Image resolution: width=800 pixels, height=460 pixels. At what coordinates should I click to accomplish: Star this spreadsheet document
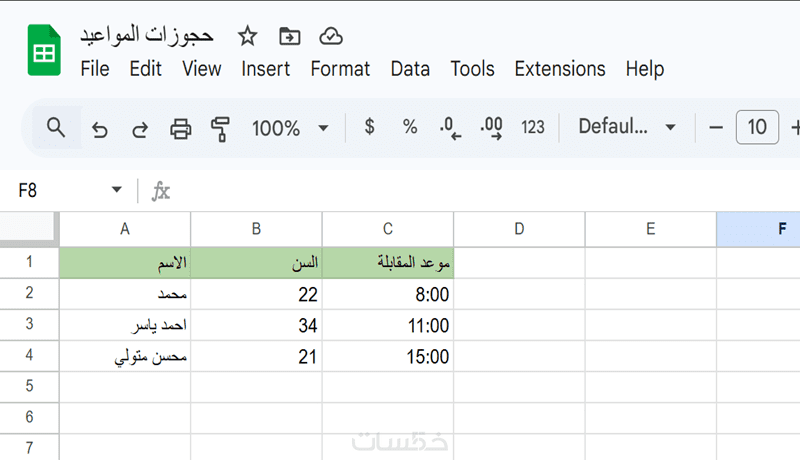tap(247, 36)
